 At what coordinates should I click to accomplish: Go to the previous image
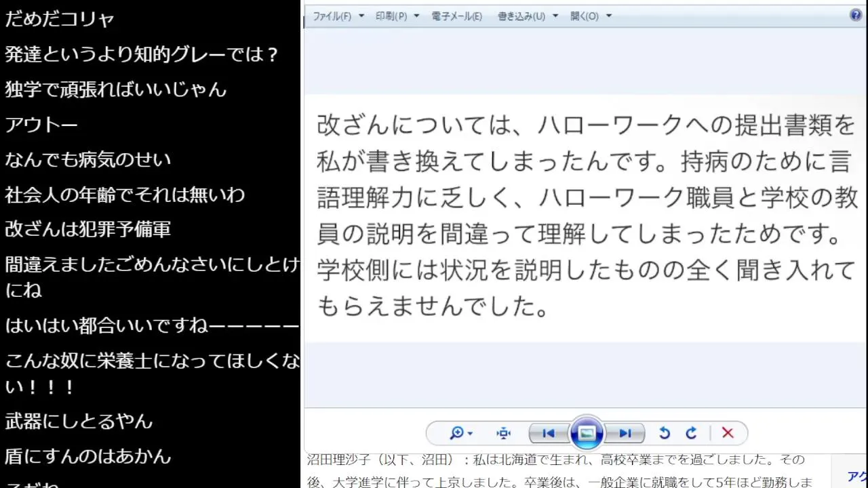tap(549, 433)
